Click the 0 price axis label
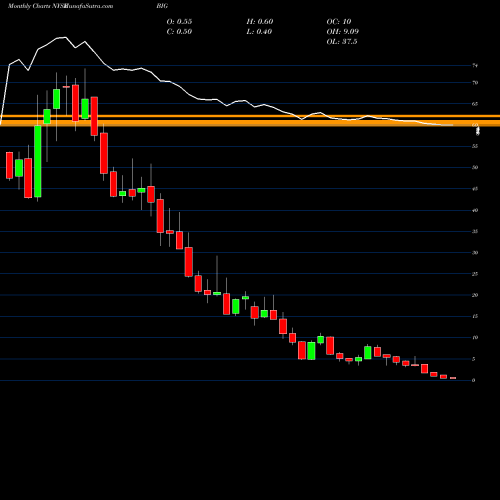500x500 pixels. [474, 380]
